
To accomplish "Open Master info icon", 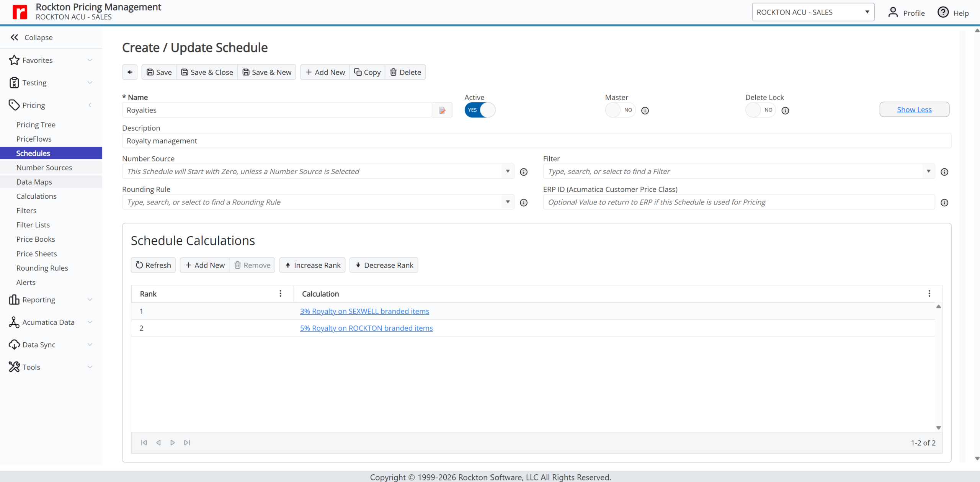I will [x=645, y=111].
